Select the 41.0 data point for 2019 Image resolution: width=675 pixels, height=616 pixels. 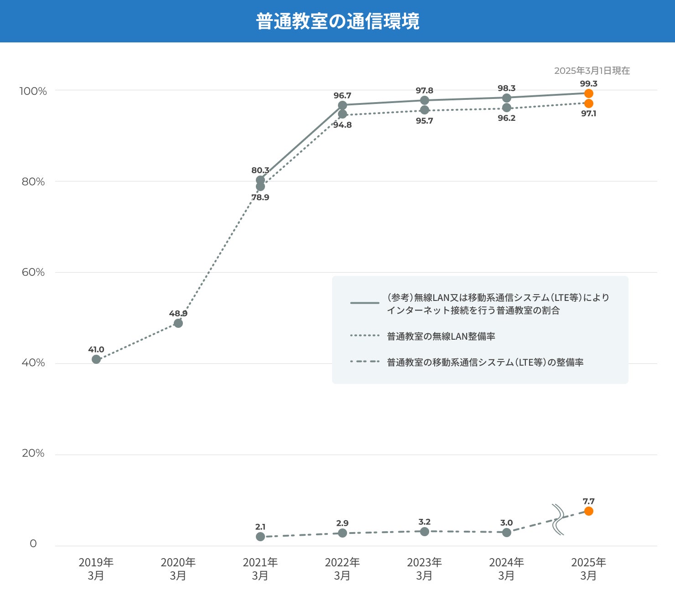click(96, 359)
